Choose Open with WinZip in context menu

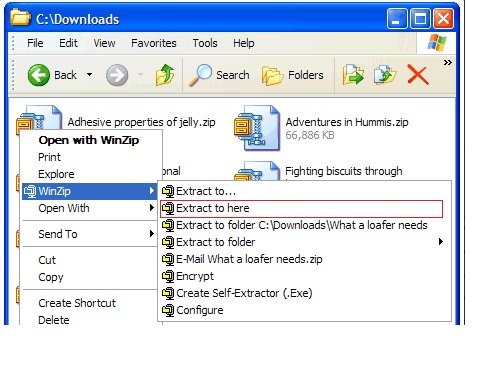[x=89, y=140]
